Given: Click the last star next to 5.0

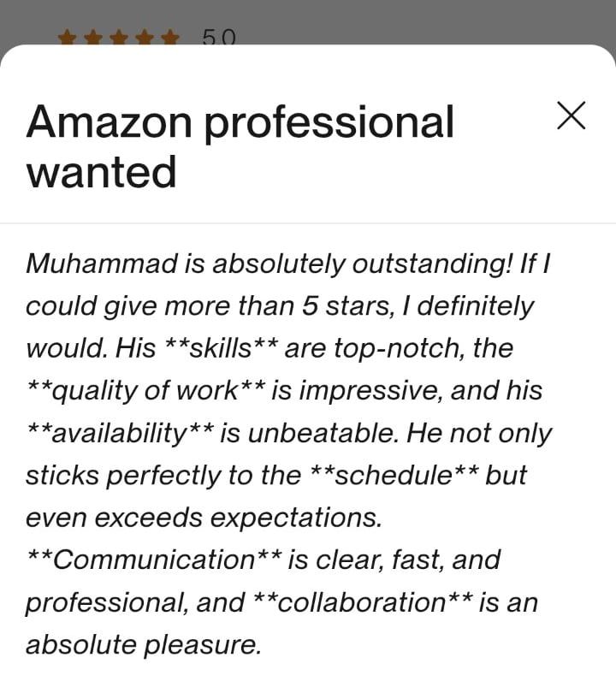Looking at the screenshot, I should tap(170, 38).
